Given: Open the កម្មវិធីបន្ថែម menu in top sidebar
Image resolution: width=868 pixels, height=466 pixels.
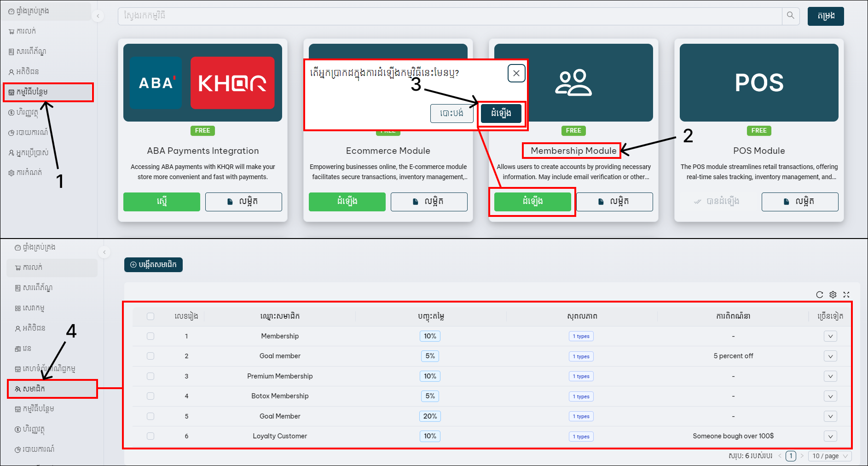Looking at the screenshot, I should [48, 92].
